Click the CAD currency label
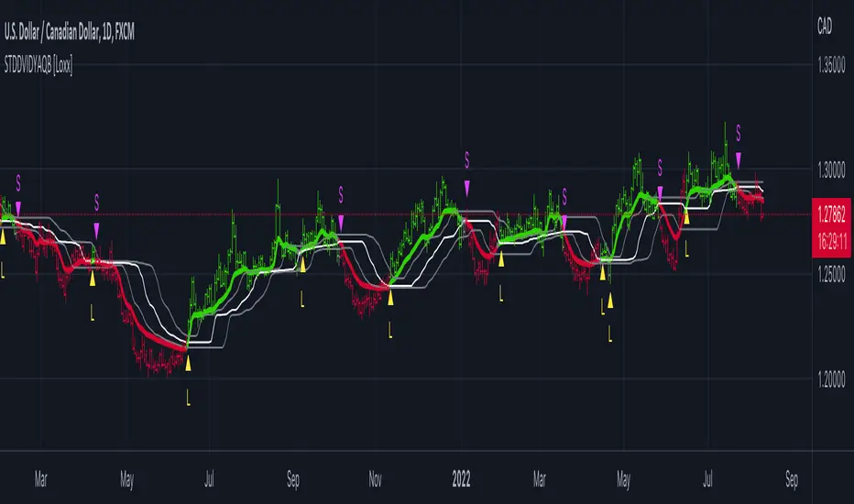854x504 pixels. pyautogui.click(x=825, y=26)
